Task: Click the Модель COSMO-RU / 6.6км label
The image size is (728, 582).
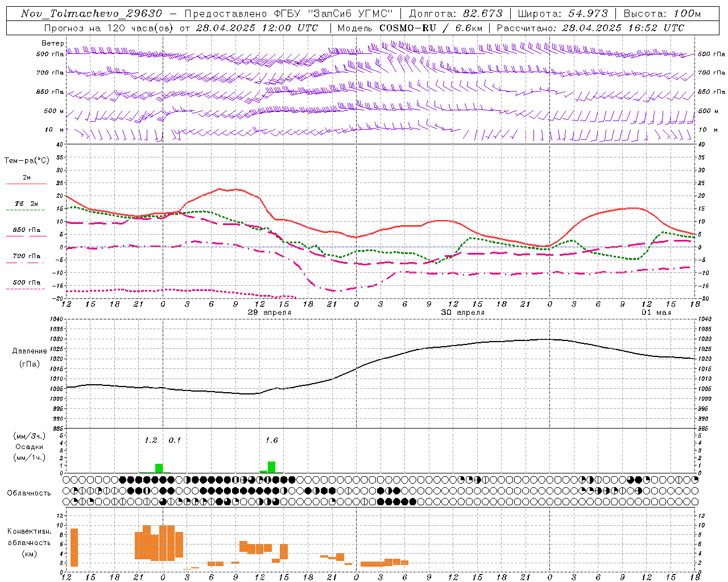Action: click(x=410, y=28)
